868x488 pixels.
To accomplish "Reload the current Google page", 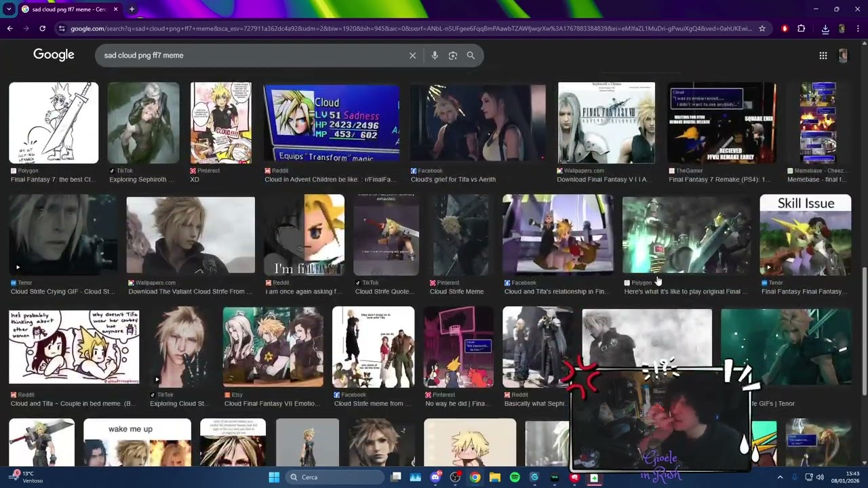I will click(x=42, y=28).
